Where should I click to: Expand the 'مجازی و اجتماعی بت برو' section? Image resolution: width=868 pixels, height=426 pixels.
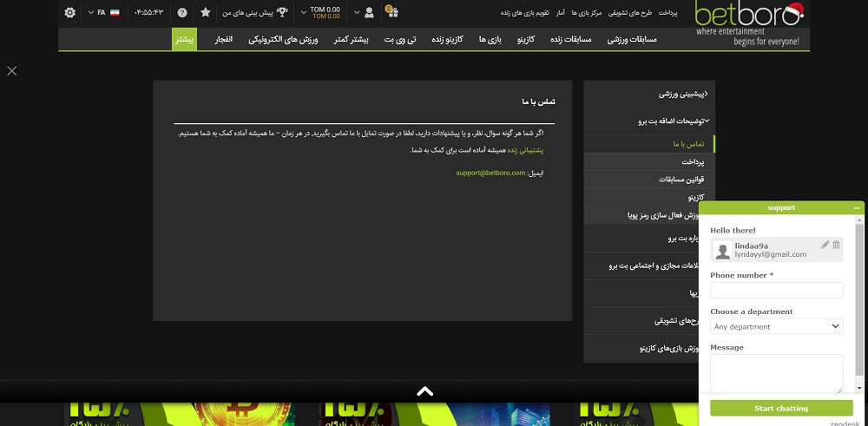(641, 266)
